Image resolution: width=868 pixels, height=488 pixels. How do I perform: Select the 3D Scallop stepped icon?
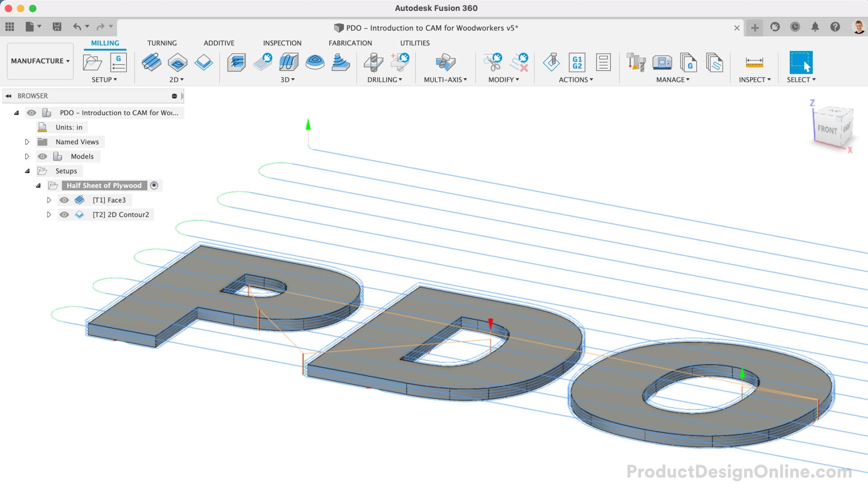(x=341, y=62)
